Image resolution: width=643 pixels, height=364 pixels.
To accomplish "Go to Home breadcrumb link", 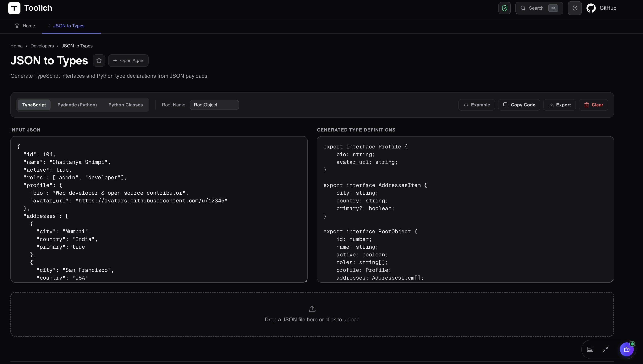I will pyautogui.click(x=17, y=46).
